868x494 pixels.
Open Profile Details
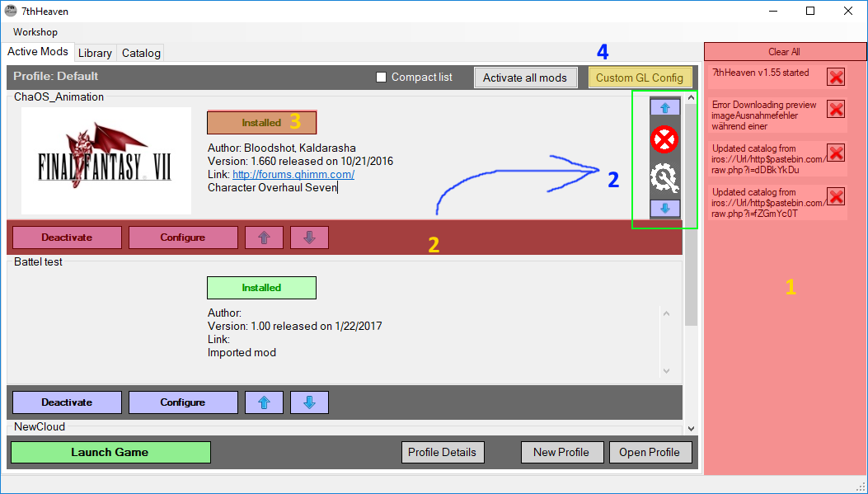443,453
